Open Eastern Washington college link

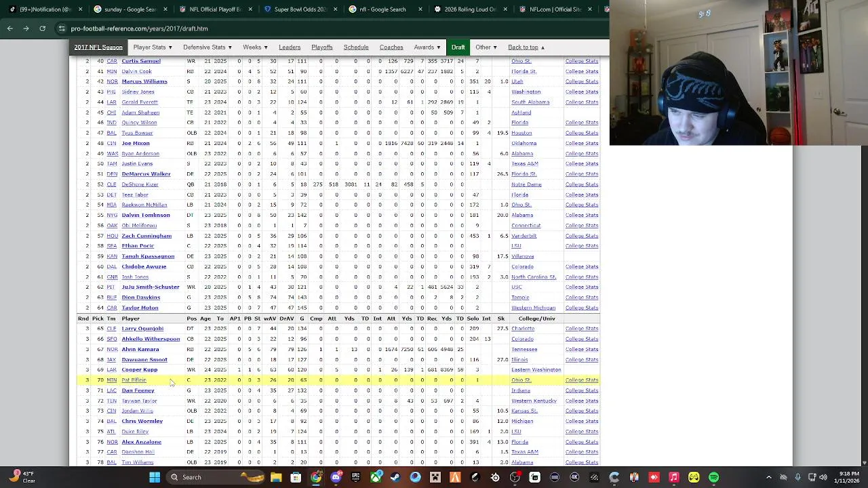click(x=536, y=370)
